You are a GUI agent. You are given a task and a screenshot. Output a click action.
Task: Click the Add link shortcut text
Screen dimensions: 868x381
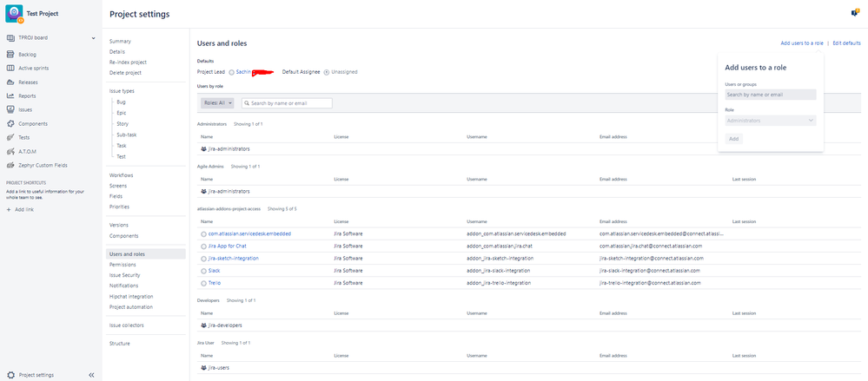tap(24, 210)
